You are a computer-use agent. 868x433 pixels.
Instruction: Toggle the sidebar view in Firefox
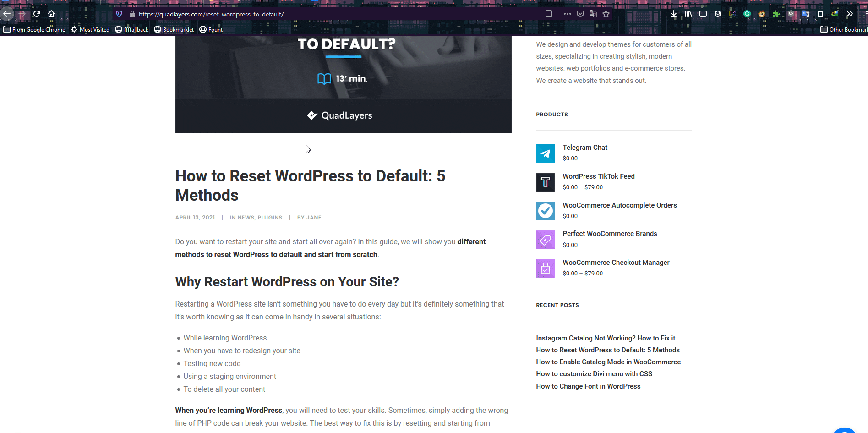click(x=703, y=14)
